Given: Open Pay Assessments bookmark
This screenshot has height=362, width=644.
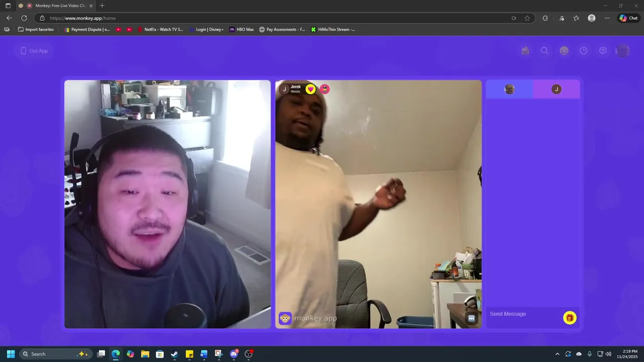Looking at the screenshot, I should (282, 30).
